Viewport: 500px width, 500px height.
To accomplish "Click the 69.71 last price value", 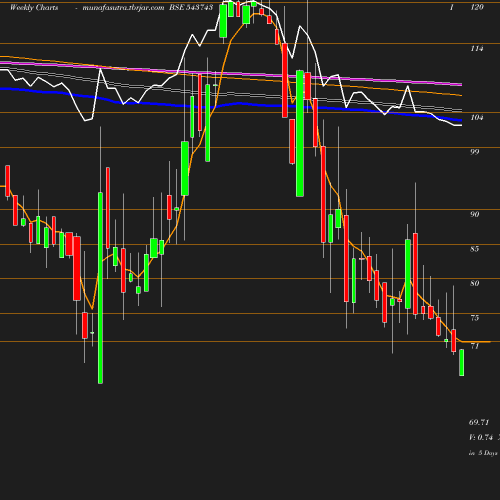I will click(x=479, y=422).
